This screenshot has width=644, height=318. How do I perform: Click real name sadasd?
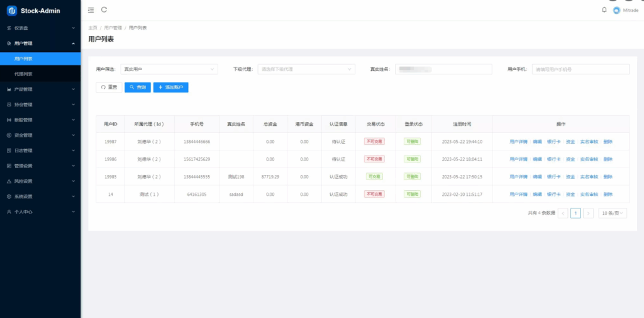236,194
